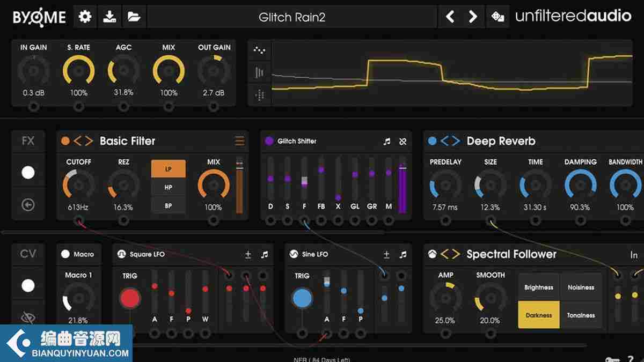Click modulation jack under Deep Reverb SIZE
This screenshot has height=362, width=644.
pos(490,220)
